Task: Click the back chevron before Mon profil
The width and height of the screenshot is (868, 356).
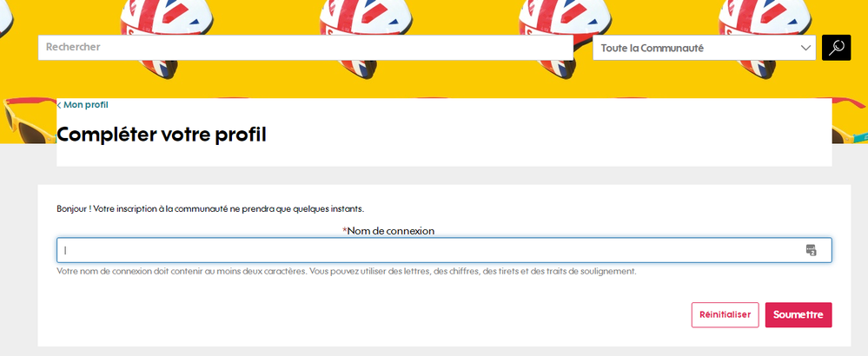Action: pos(59,105)
